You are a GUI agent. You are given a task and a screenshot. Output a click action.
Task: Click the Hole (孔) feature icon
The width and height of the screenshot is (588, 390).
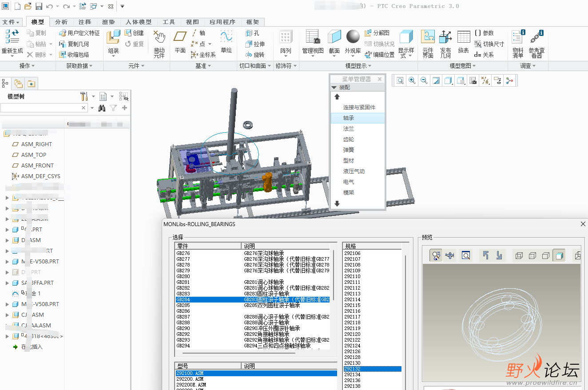coord(249,33)
